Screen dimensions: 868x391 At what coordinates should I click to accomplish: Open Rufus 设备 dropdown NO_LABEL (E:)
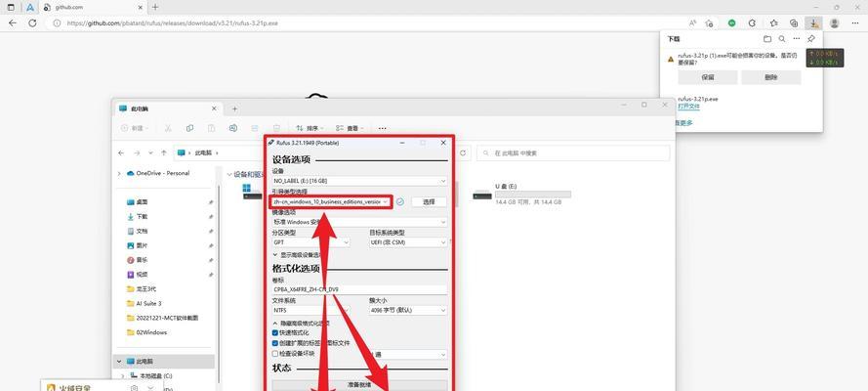coord(360,181)
